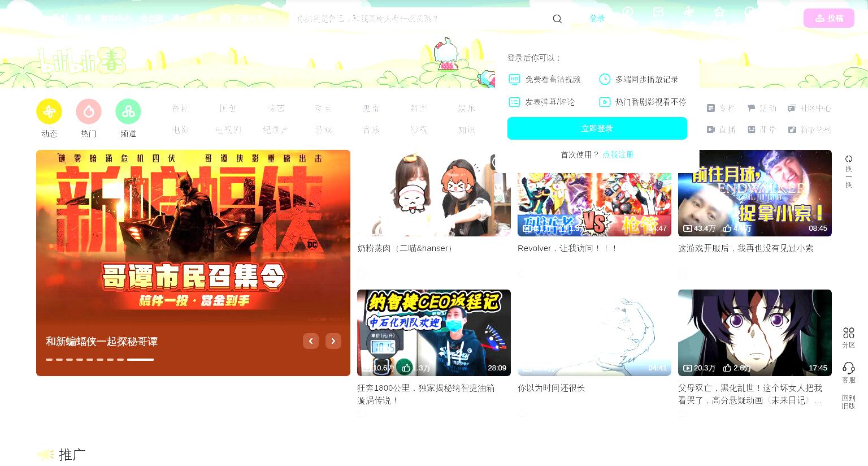Click the 立即登录 button

click(597, 128)
